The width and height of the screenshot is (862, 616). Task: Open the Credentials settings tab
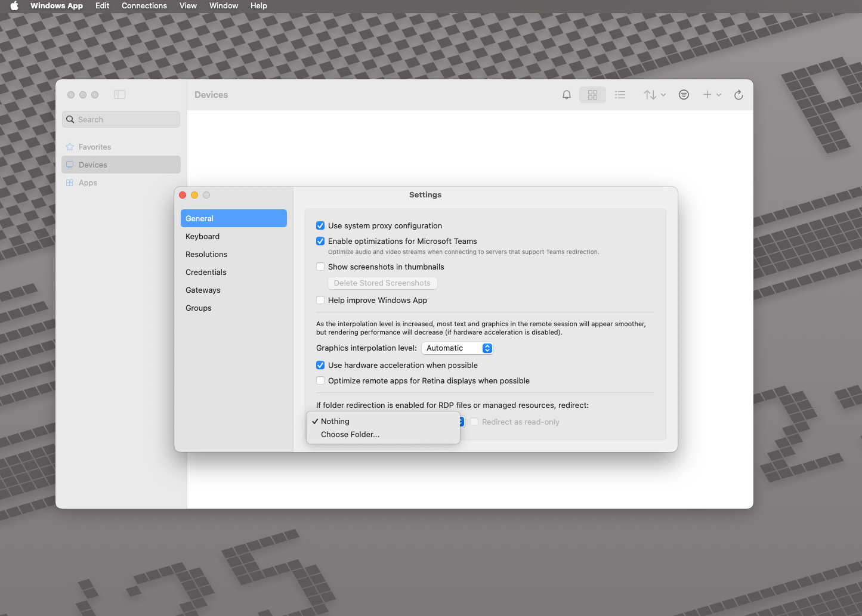coord(234,272)
